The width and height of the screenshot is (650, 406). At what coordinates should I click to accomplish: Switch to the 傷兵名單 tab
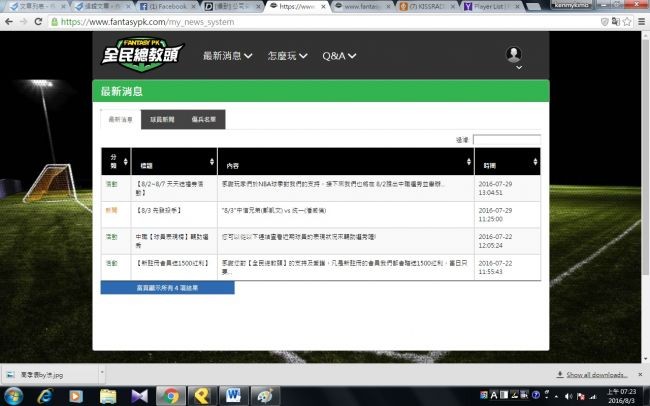[204, 119]
